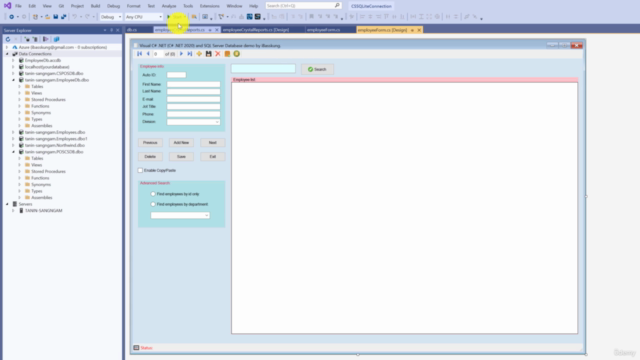640x360 pixels.
Task: Click the First Name text field
Action: [x=193, y=84]
